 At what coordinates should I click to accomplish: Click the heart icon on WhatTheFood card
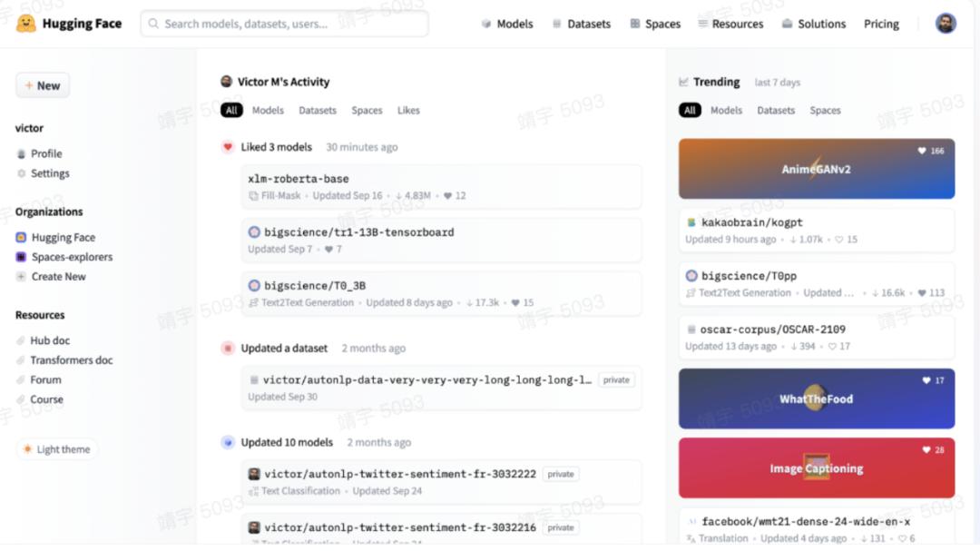click(926, 380)
